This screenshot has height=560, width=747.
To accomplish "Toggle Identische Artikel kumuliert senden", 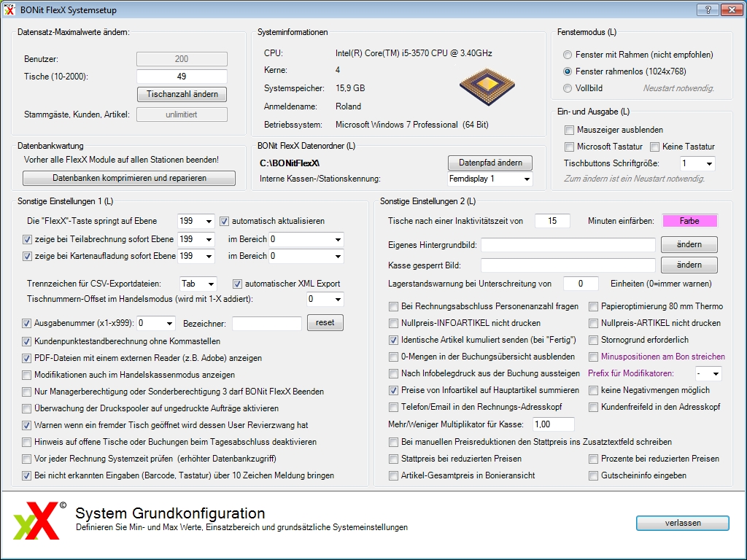I will pyautogui.click(x=393, y=340).
